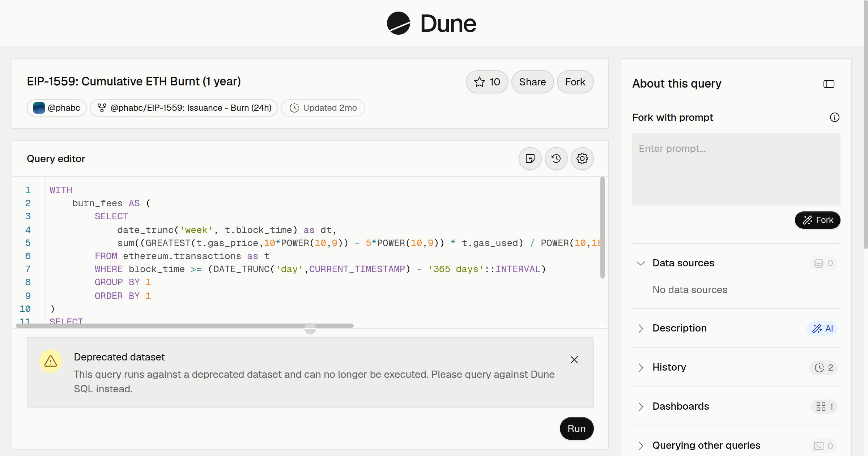The height and width of the screenshot is (456, 868).
Task: Fork the query from the title bar
Action: tap(575, 82)
